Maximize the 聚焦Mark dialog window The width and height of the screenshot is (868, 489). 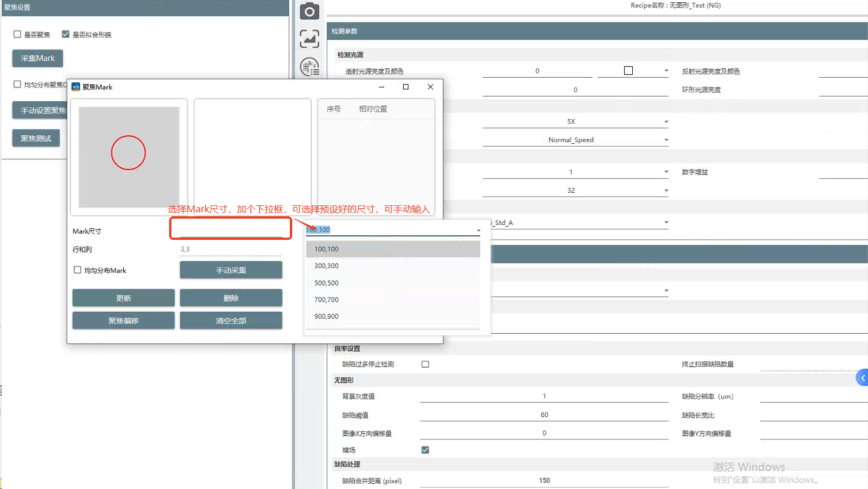406,87
